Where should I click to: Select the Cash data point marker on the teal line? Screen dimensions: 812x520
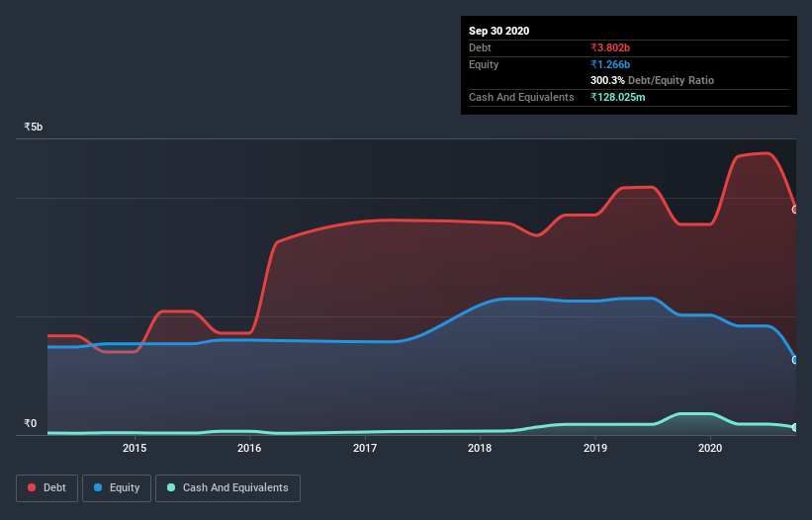(x=795, y=427)
